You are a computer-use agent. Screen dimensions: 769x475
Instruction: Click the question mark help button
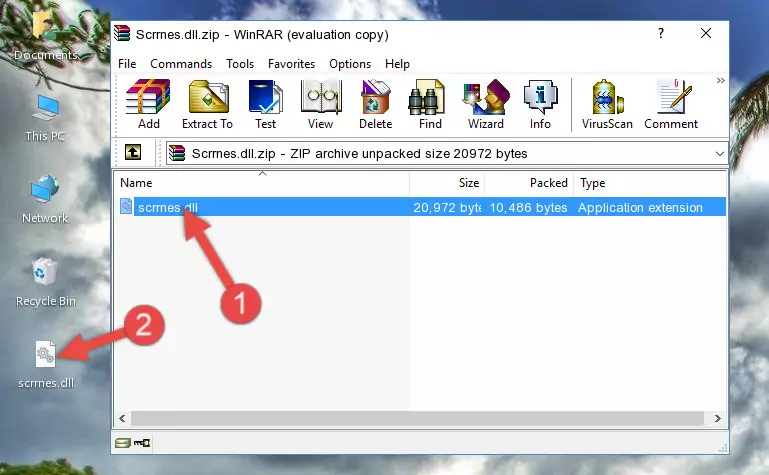click(x=661, y=33)
